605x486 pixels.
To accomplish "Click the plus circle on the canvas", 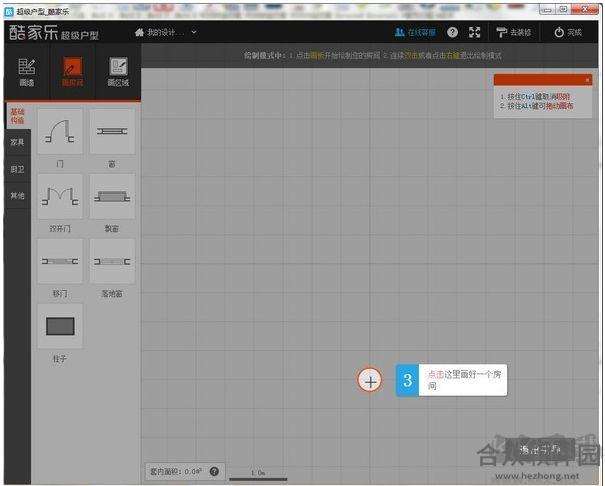I will pyautogui.click(x=370, y=381).
